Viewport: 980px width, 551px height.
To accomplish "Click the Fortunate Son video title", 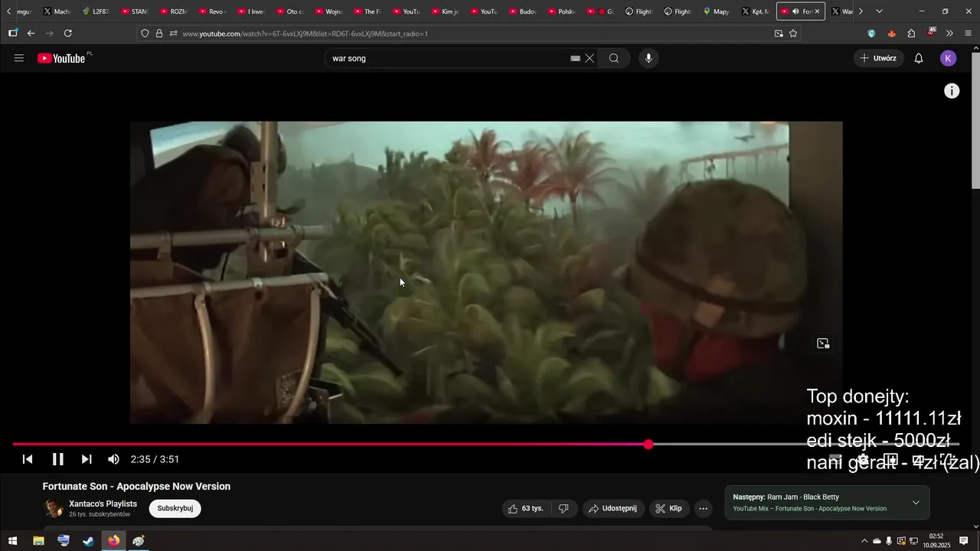I will coord(136,486).
